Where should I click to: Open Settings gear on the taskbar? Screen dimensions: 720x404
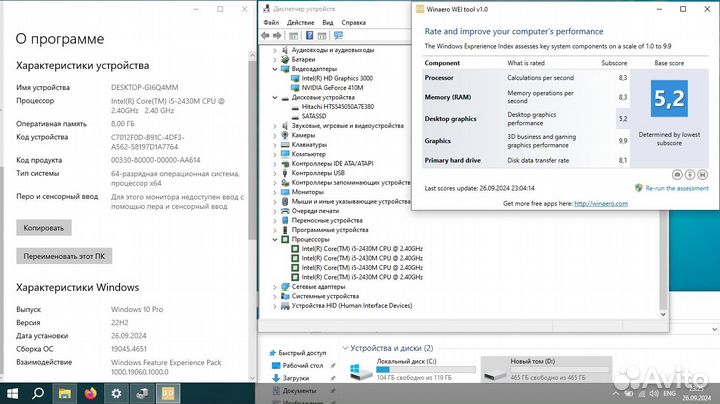tap(116, 393)
